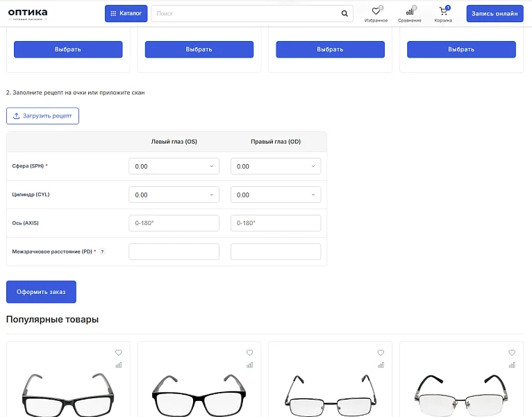Focus left eye Межзрачковое расстояние field
Screen dimensions: 532x417
[x=174, y=252]
